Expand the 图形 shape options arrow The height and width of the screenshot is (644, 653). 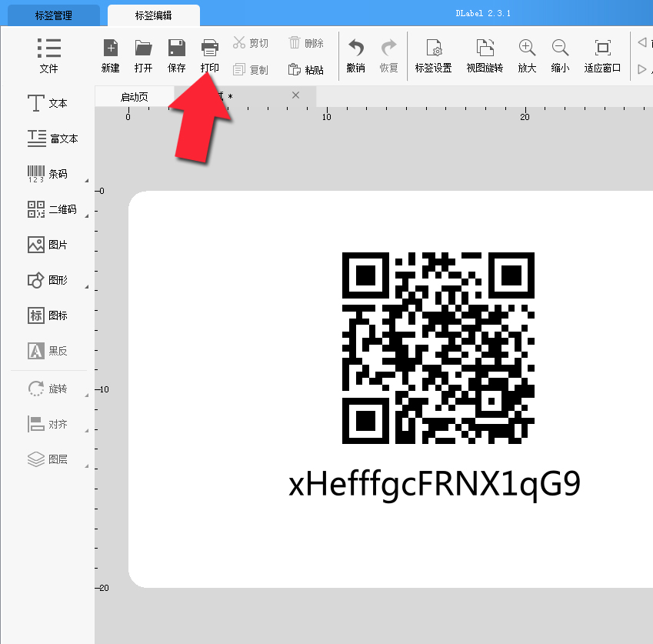(87, 286)
